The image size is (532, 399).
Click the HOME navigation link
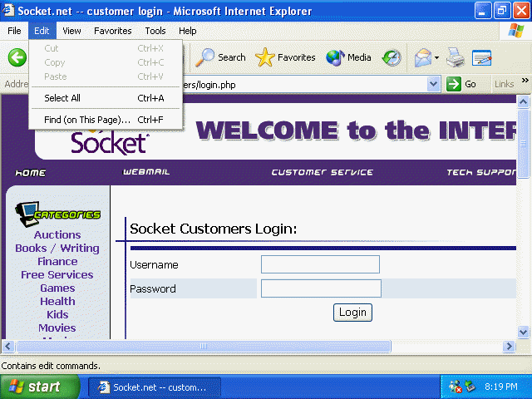pos(31,173)
